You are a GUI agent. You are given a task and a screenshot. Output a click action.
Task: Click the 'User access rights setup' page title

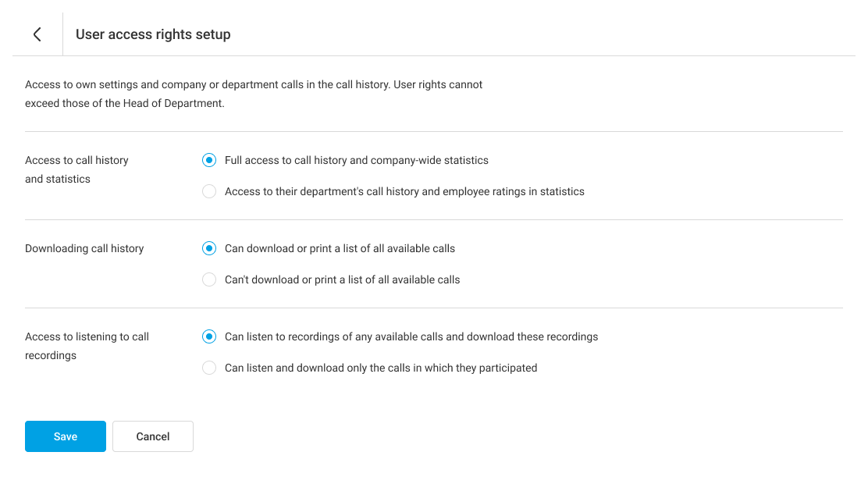pyautogui.click(x=153, y=34)
